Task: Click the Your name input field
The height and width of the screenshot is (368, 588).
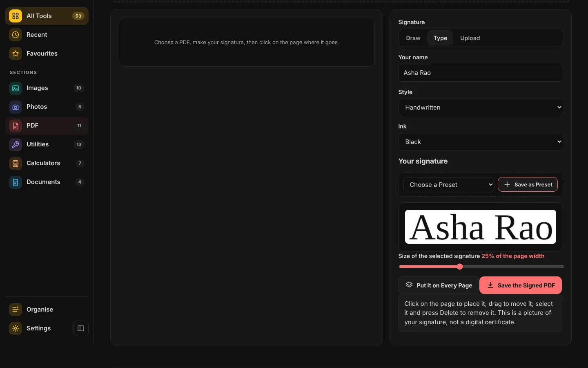Action: point(481,73)
